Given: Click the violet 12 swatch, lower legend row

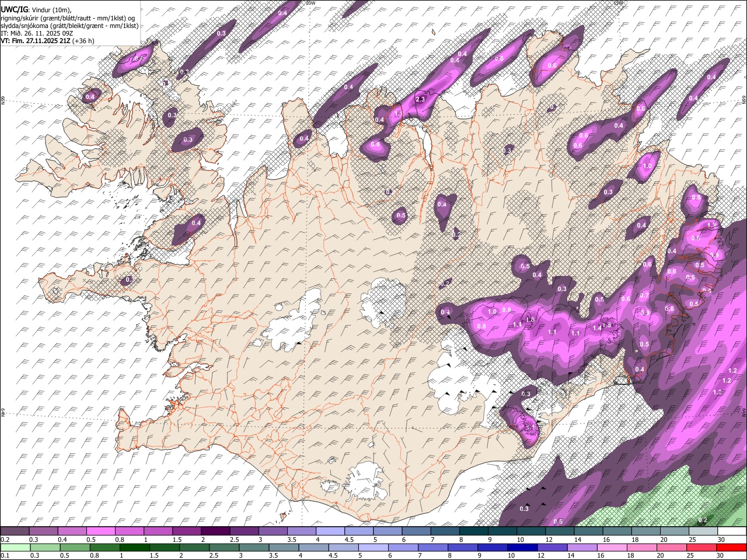Looking at the screenshot, I should coord(551,548).
